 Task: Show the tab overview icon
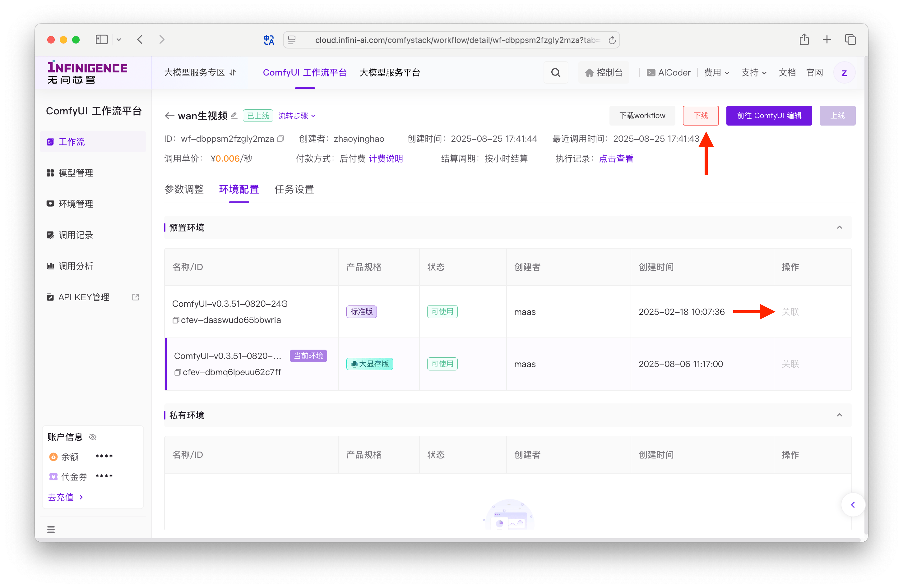850,39
